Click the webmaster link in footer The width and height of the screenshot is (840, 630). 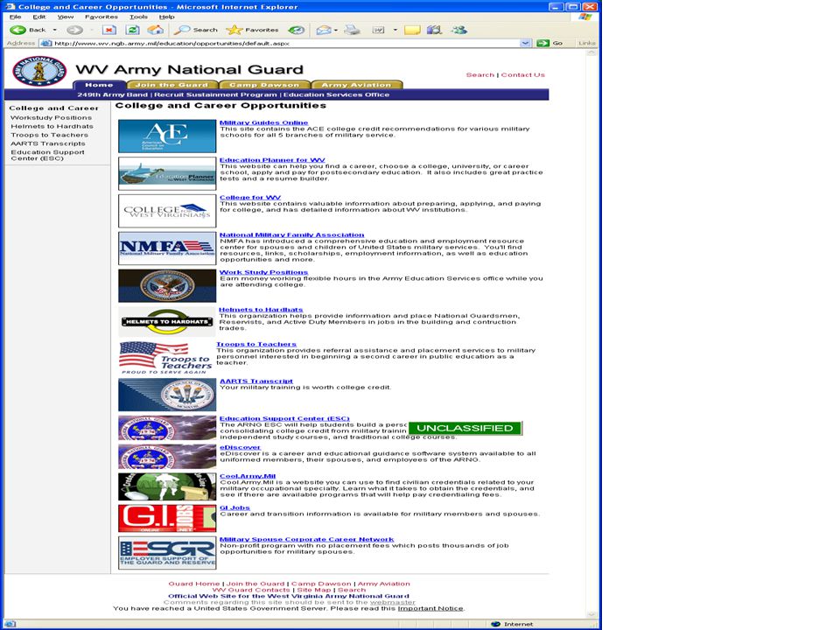pyautogui.click(x=392, y=602)
